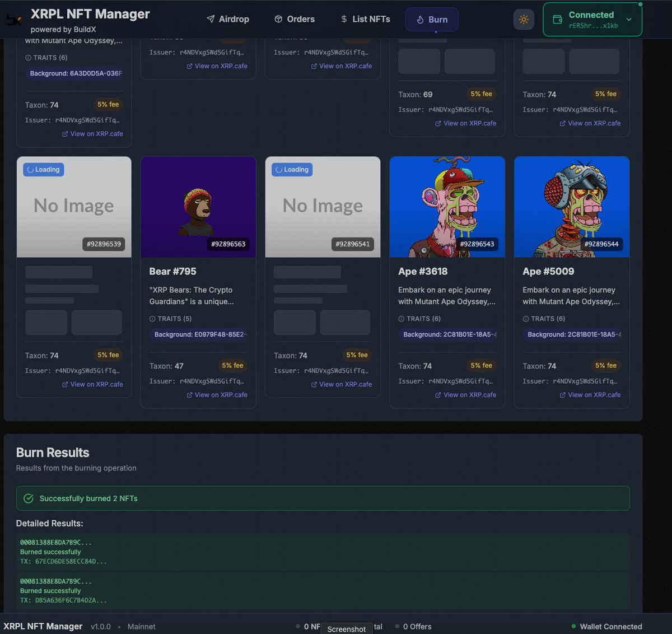Click TX: DB5A636F6C7B4D2A transaction line
This screenshot has height=634, width=672.
click(63, 600)
